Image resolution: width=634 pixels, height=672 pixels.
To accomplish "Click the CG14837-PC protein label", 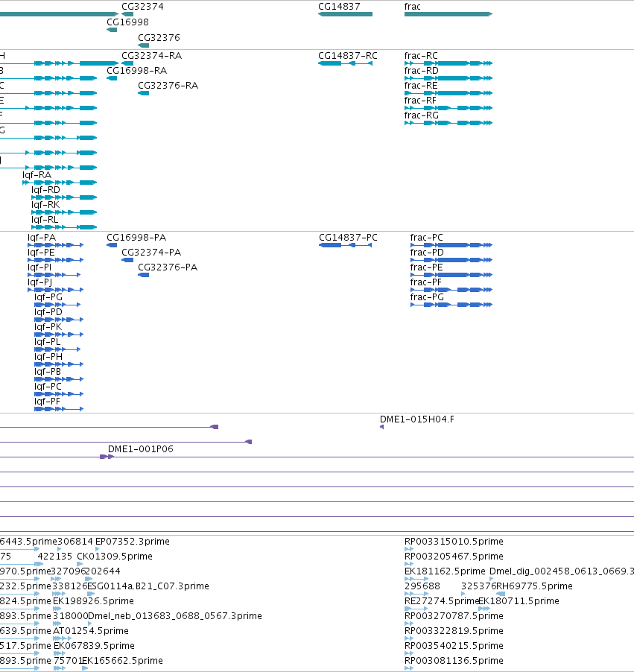I will pos(348,238).
